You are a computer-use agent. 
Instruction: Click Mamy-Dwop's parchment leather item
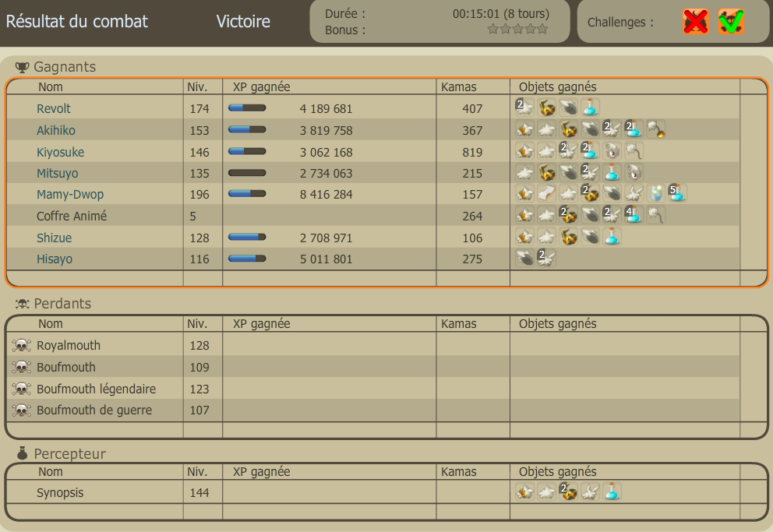coord(547,193)
